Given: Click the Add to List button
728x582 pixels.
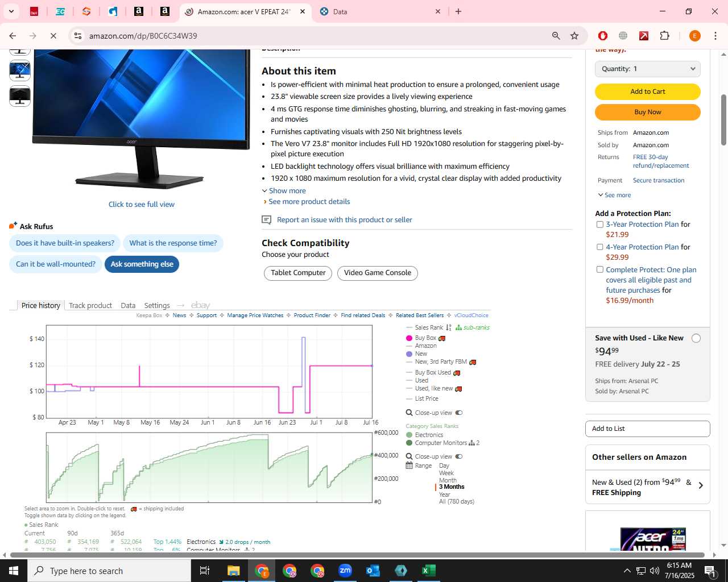Looking at the screenshot, I should (x=648, y=429).
